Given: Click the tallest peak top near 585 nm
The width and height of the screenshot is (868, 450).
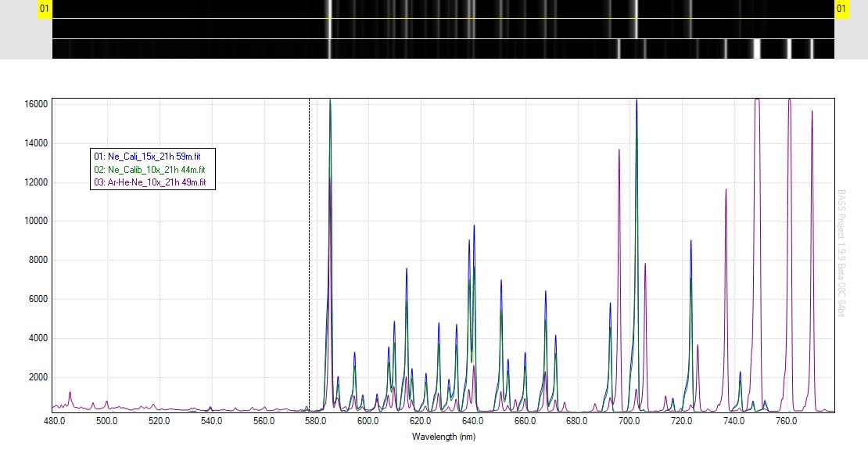Looking at the screenshot, I should 330,101.
